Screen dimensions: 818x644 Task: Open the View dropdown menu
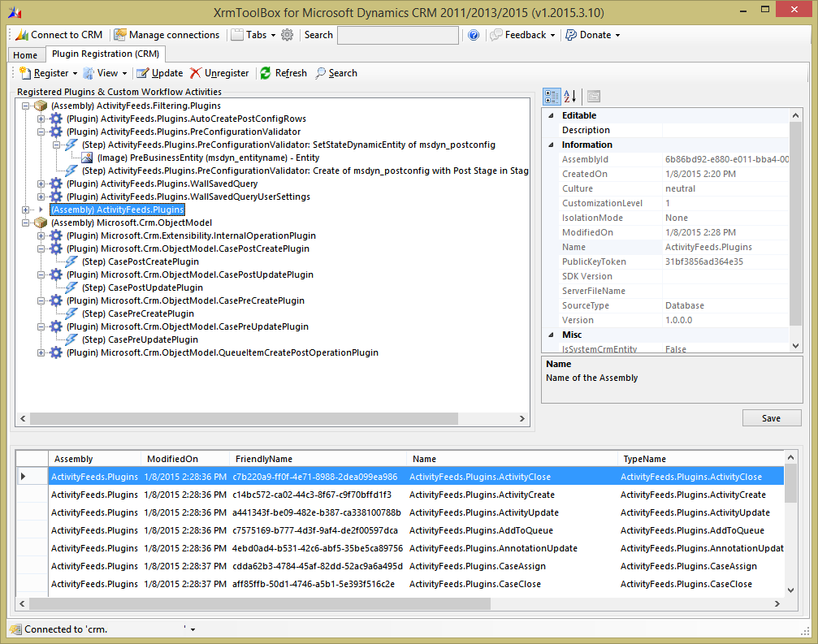click(106, 73)
